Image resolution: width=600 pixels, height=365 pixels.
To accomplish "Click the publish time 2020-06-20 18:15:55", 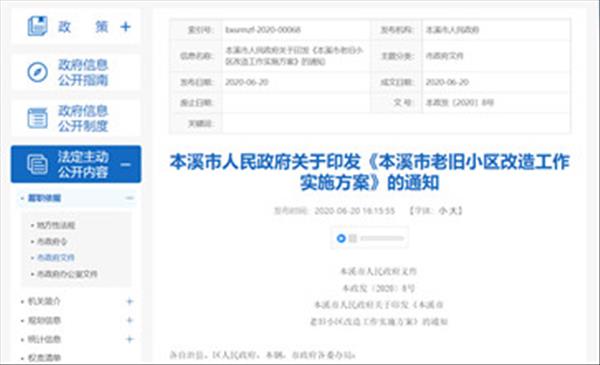I will pos(354,211).
